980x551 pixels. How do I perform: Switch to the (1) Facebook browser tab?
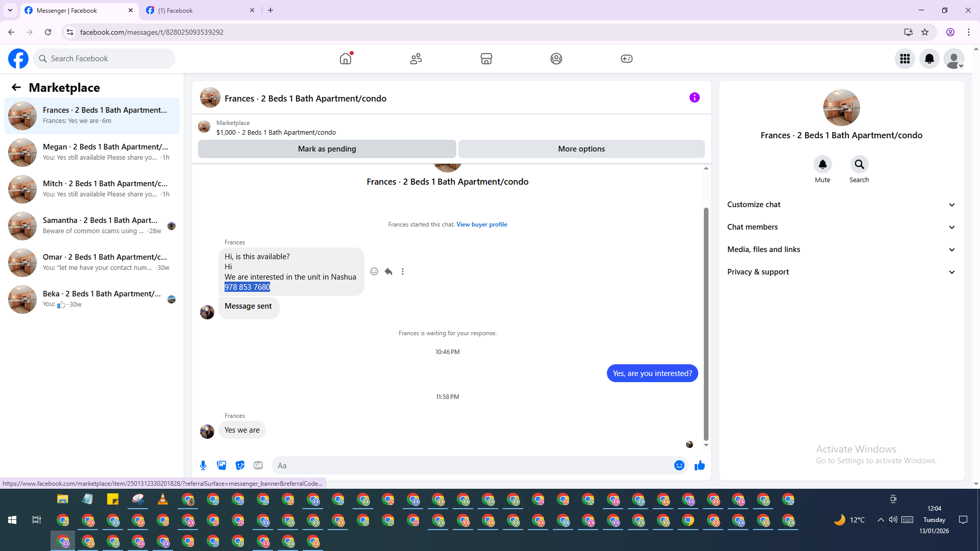(199, 10)
